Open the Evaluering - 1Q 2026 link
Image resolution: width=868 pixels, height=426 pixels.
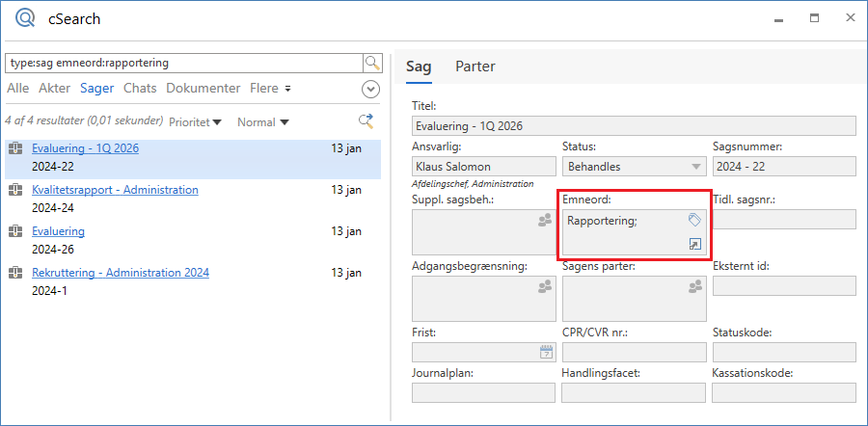pyautogui.click(x=85, y=148)
